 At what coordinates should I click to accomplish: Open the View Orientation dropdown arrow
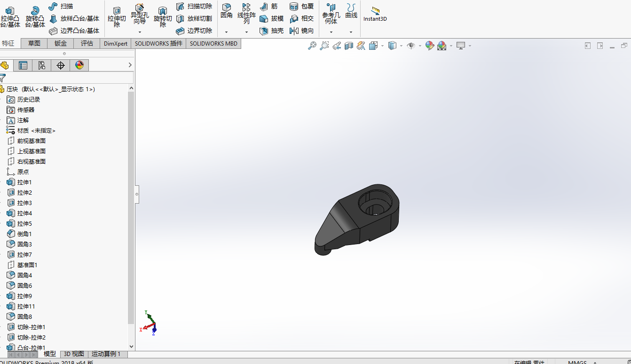click(x=382, y=46)
